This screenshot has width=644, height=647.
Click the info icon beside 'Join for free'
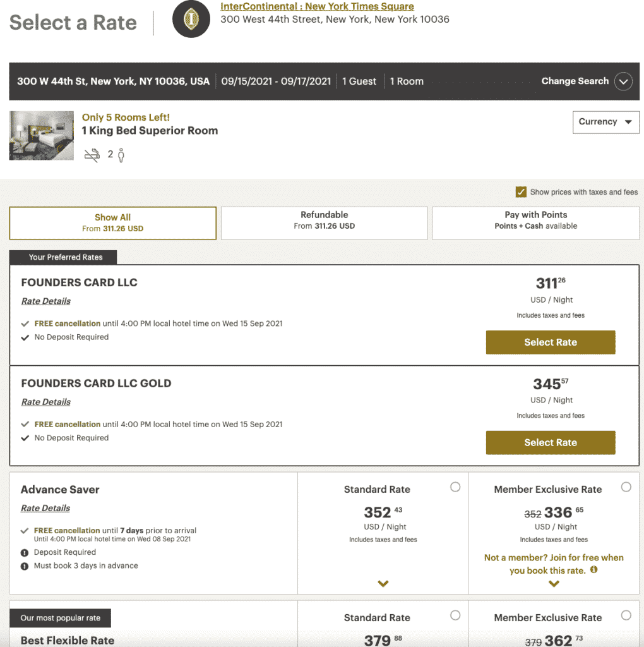pos(594,570)
